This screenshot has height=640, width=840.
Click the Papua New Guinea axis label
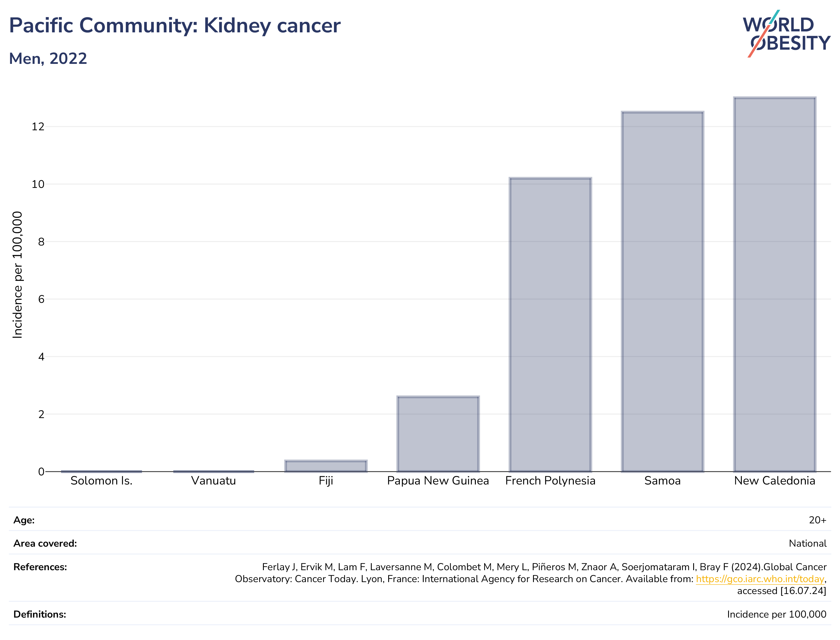[438, 481]
